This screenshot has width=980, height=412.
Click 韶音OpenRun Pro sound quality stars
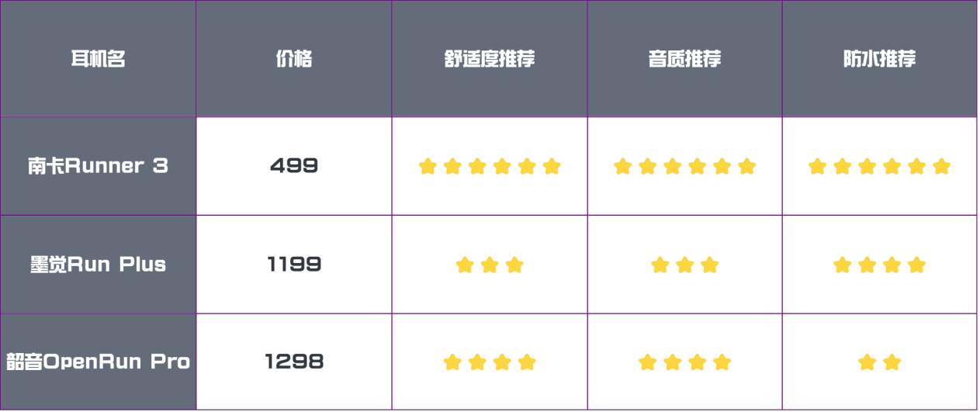click(x=684, y=362)
